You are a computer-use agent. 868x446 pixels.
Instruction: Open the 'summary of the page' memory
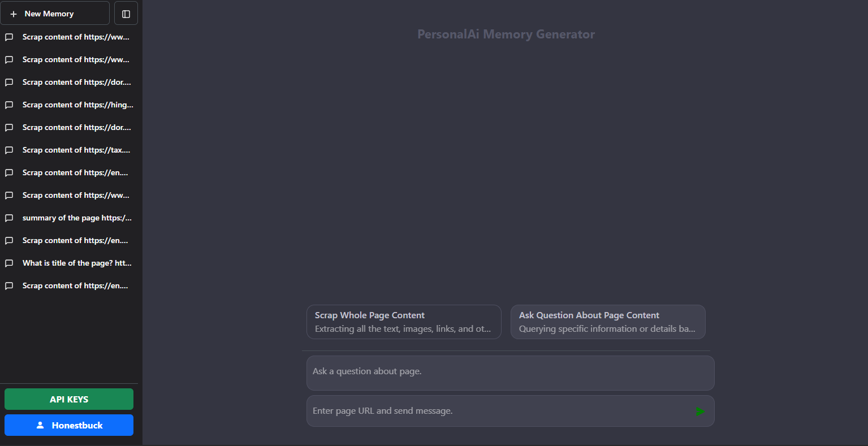(69, 218)
